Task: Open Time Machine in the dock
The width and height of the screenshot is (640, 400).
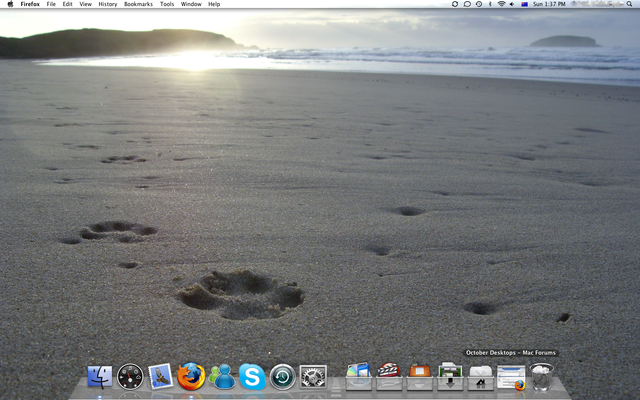Action: (282, 377)
